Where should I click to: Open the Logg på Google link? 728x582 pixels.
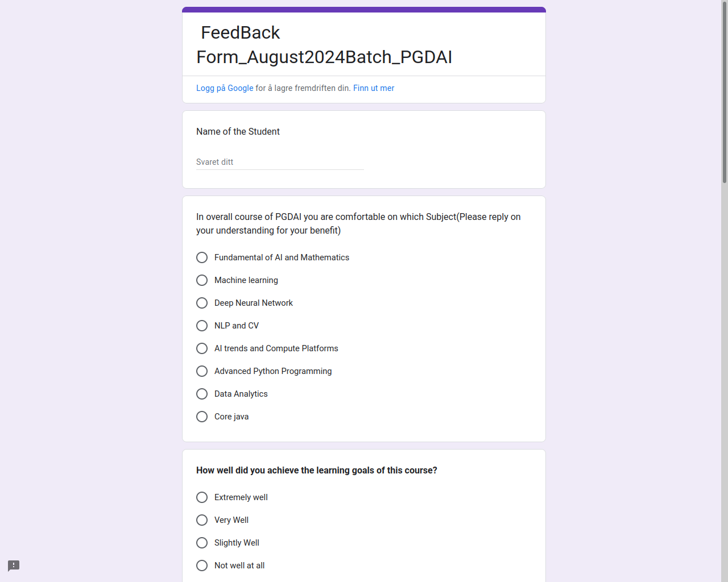click(225, 88)
